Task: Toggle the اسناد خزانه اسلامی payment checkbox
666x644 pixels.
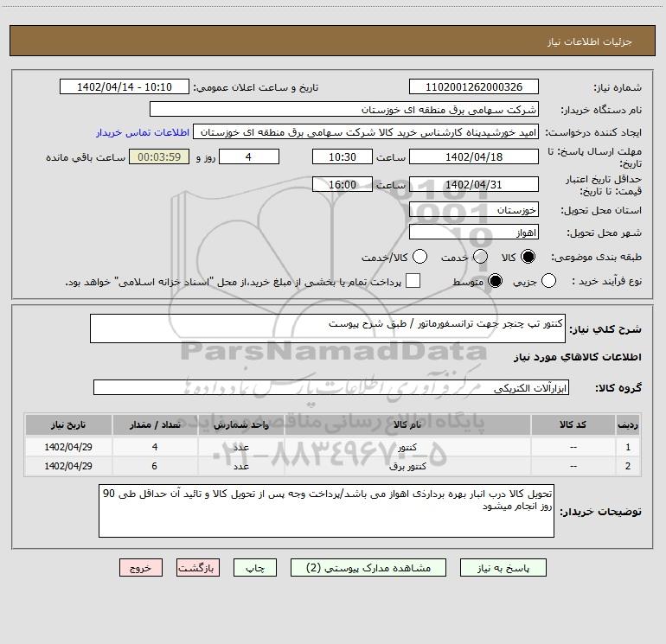Action: tap(413, 281)
